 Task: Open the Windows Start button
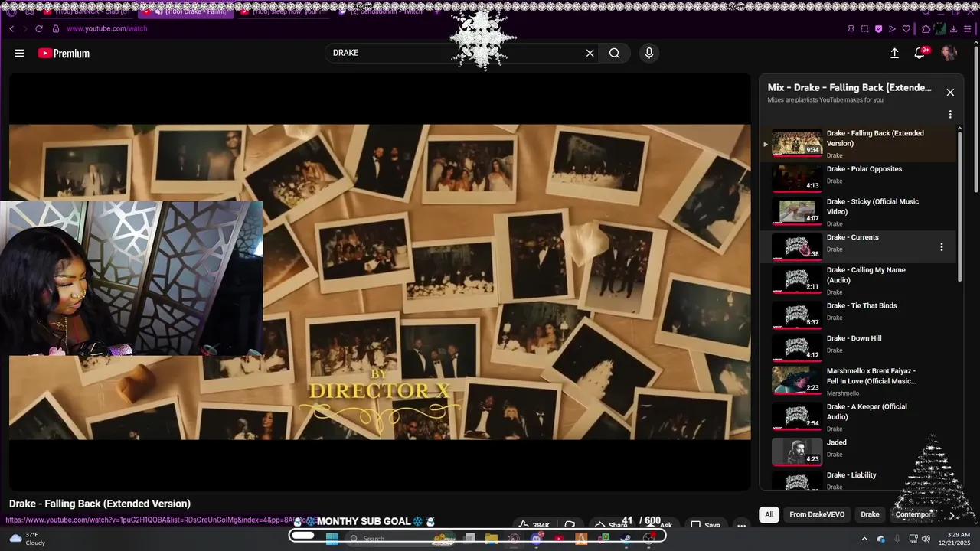[x=332, y=538]
